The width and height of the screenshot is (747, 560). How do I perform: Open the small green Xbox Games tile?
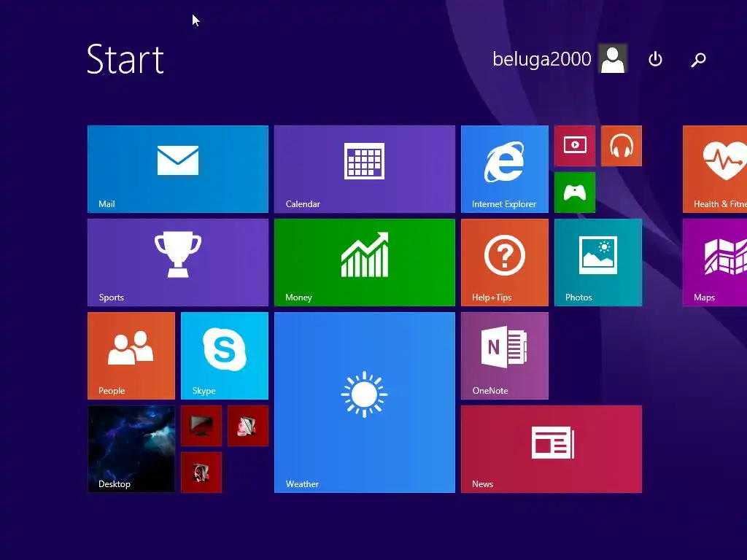pyautogui.click(x=575, y=192)
